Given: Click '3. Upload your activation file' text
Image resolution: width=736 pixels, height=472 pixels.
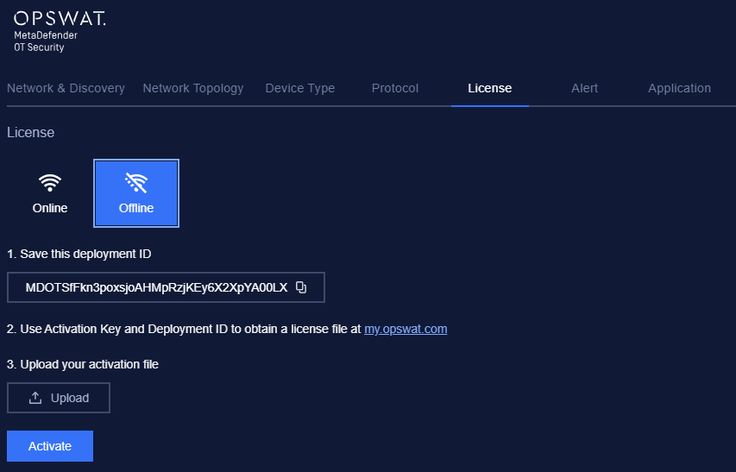Looking at the screenshot, I should click(83, 365).
